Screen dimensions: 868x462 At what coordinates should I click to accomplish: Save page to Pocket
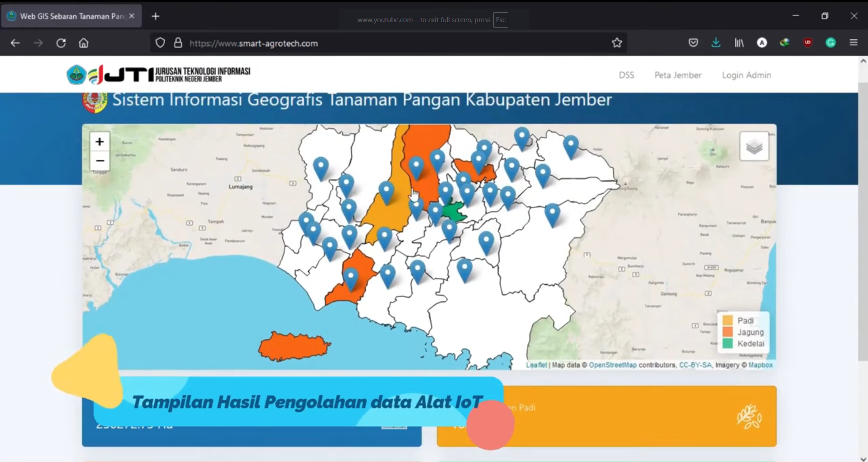point(693,43)
